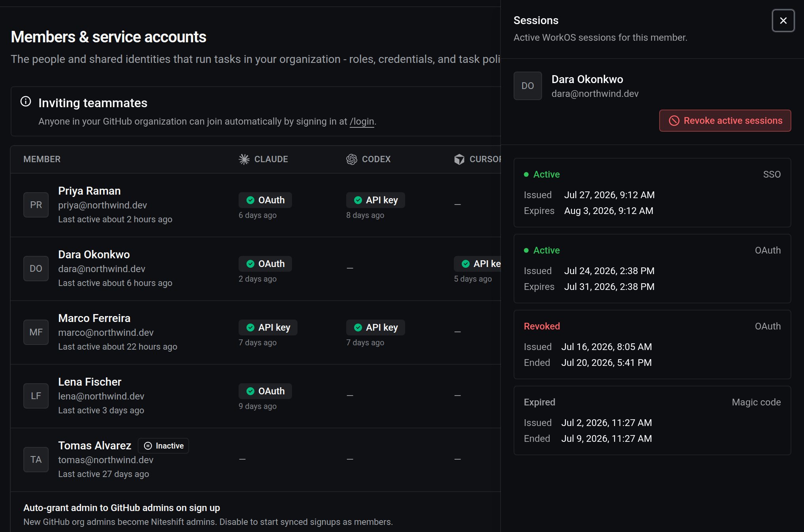Click Members & service accounts heading
The image size is (804, 532).
click(108, 37)
